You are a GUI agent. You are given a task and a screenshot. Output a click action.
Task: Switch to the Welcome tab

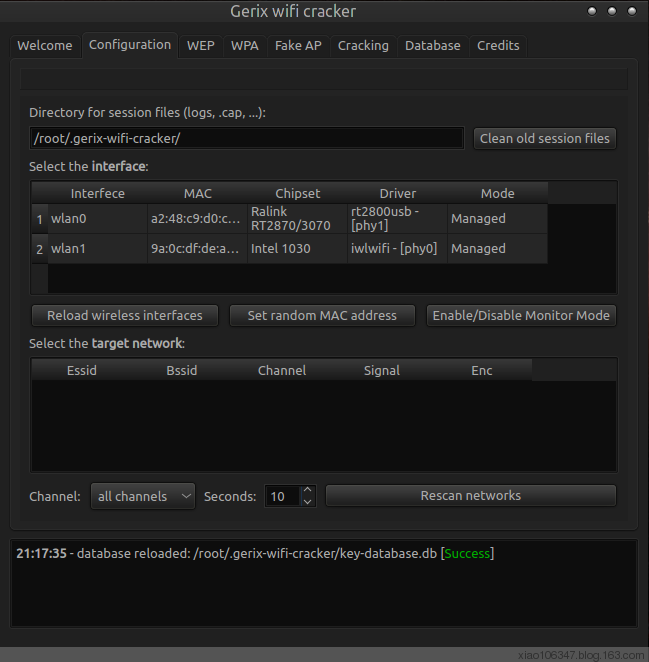click(x=45, y=46)
